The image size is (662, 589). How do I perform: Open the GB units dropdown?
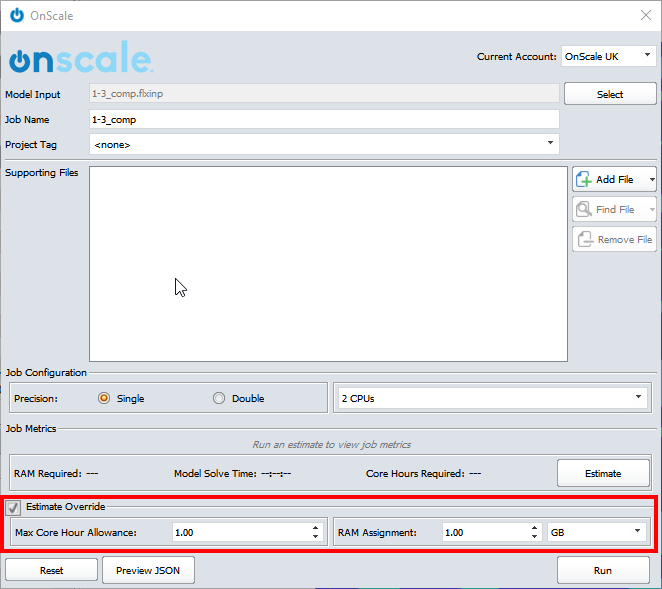pyautogui.click(x=597, y=532)
